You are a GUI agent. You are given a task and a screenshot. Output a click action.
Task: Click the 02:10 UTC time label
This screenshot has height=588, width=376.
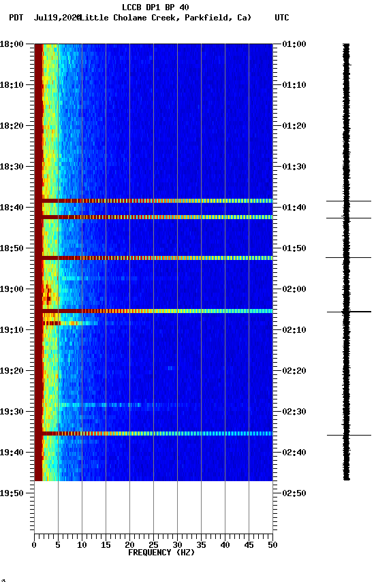pos(294,330)
